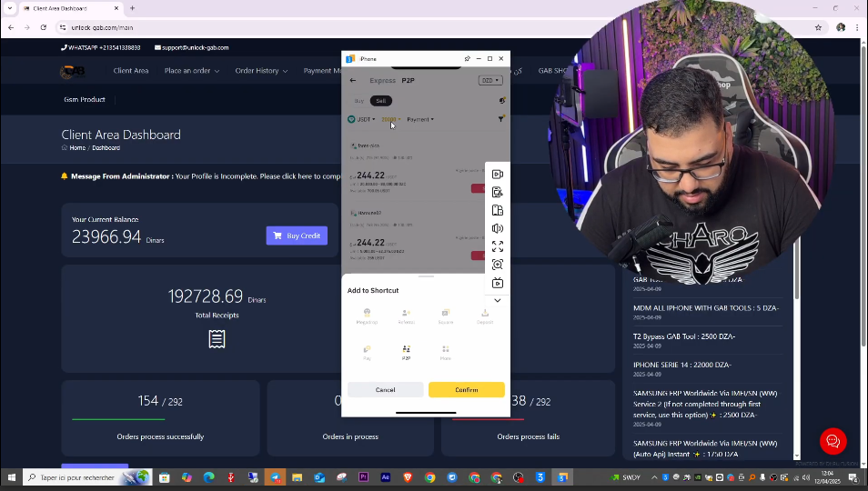The height and width of the screenshot is (491, 868).
Task: Click the Total Receipts document icon
Action: [x=217, y=339]
